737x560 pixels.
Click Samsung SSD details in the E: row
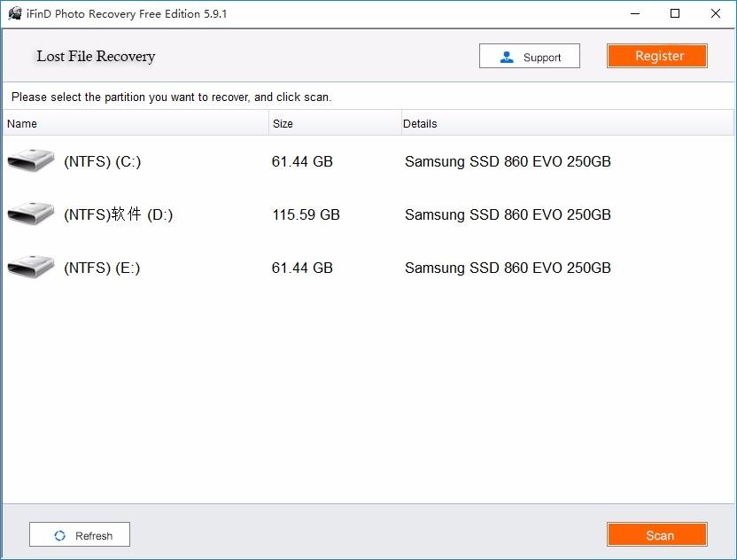(x=508, y=268)
